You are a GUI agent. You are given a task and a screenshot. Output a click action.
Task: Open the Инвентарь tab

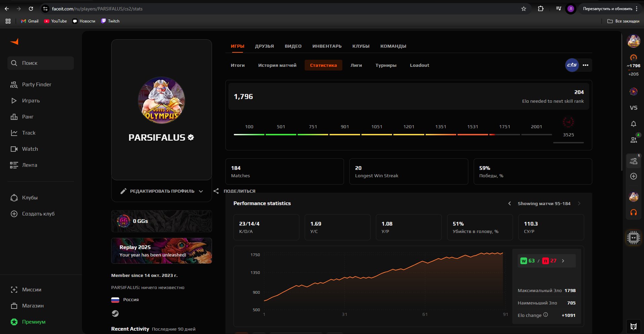click(x=327, y=46)
